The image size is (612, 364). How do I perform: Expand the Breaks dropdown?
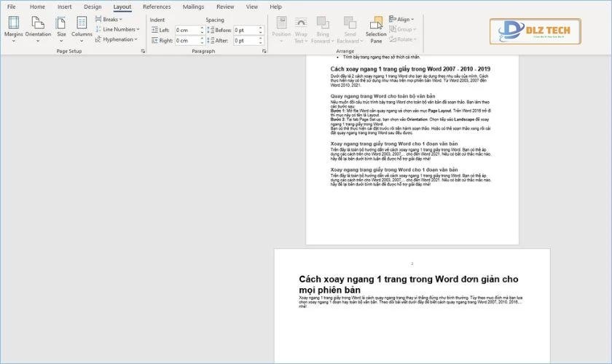pyautogui.click(x=109, y=20)
